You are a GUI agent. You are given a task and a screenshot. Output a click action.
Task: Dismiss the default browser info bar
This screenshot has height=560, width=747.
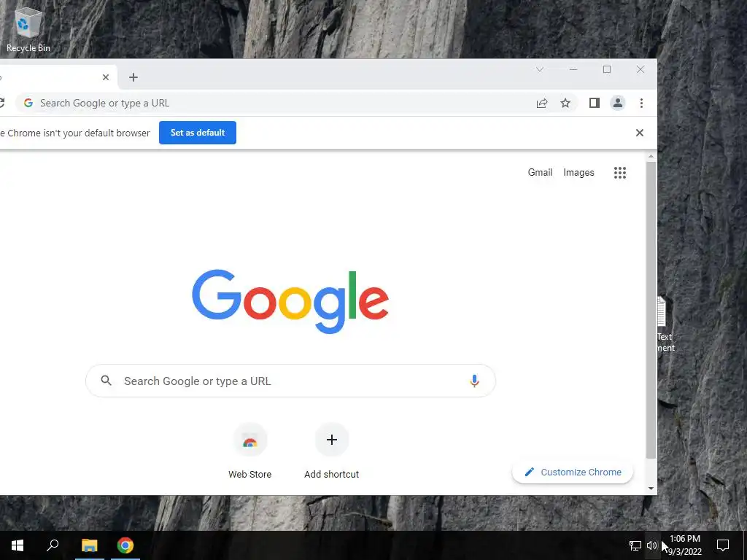640,133
